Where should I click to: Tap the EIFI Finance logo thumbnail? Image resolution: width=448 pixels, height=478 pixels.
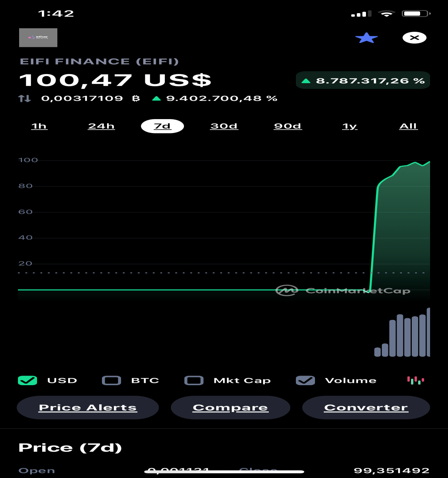(x=38, y=37)
